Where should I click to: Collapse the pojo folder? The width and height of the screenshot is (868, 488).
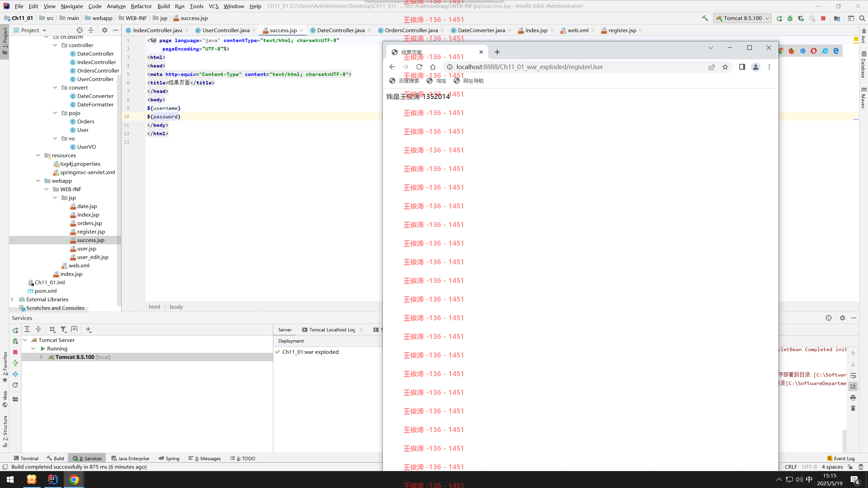point(55,113)
